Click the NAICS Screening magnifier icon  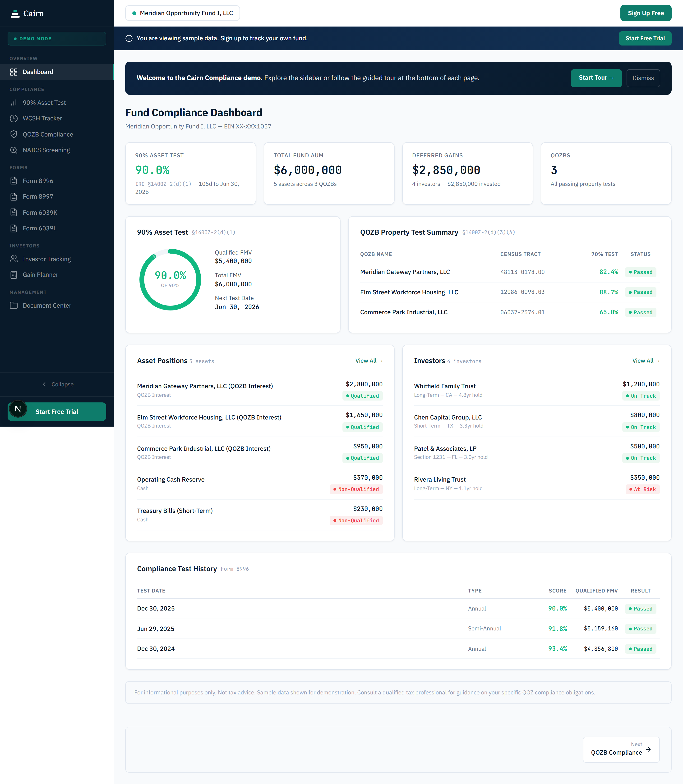(14, 150)
